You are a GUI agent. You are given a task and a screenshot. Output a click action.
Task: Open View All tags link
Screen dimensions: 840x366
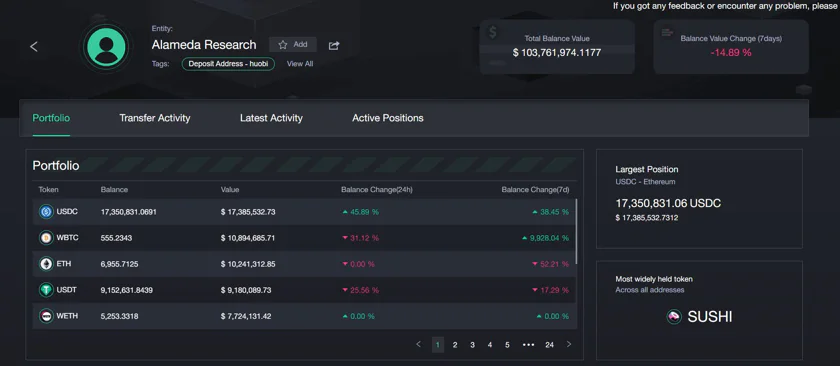[x=300, y=64]
